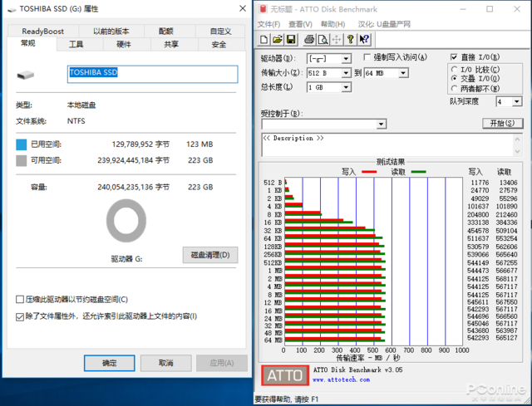Click the move crosshair icon in ATTO toolbar
The width and height of the screenshot is (532, 406).
(x=336, y=40)
